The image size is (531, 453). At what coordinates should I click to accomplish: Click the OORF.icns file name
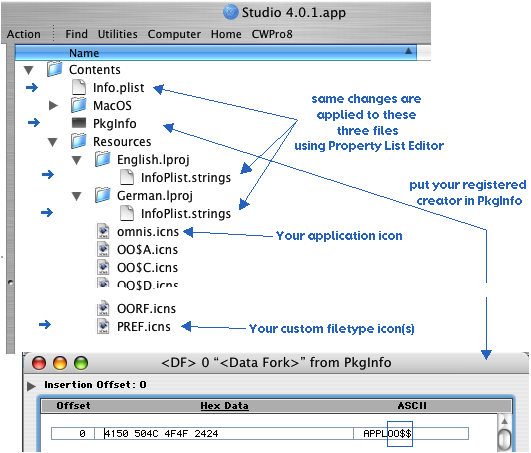[x=146, y=309]
